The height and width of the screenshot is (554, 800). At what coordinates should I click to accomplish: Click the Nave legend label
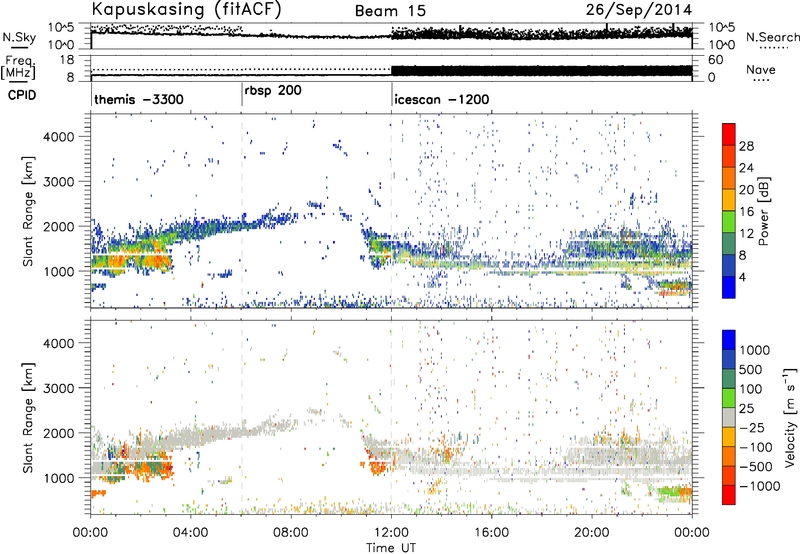pos(761,69)
